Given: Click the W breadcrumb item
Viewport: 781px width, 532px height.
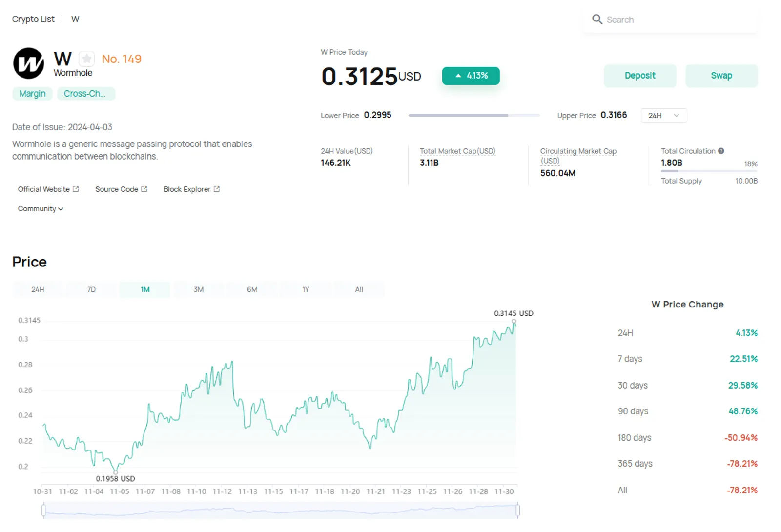Looking at the screenshot, I should [x=75, y=19].
